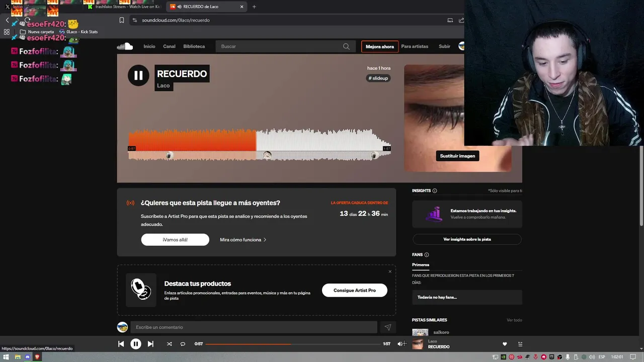Image resolution: width=644 pixels, height=362 pixels.
Task: Click the last commenter avatar on the waveform
Action: point(374,155)
